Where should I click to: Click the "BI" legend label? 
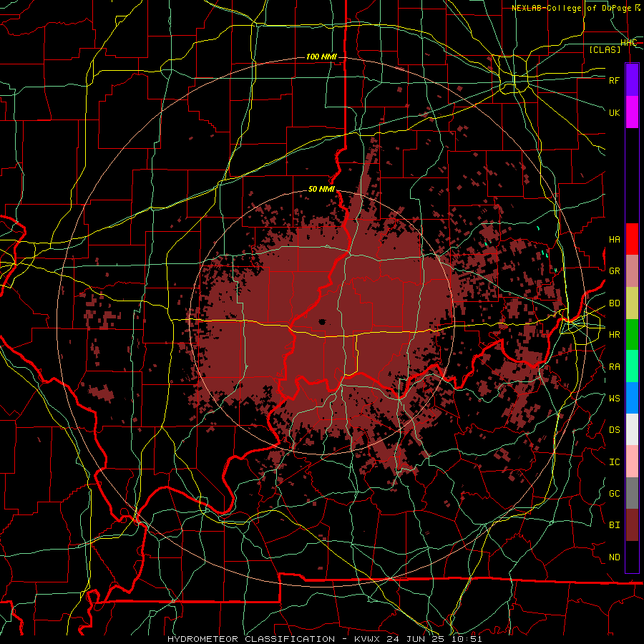(614, 525)
